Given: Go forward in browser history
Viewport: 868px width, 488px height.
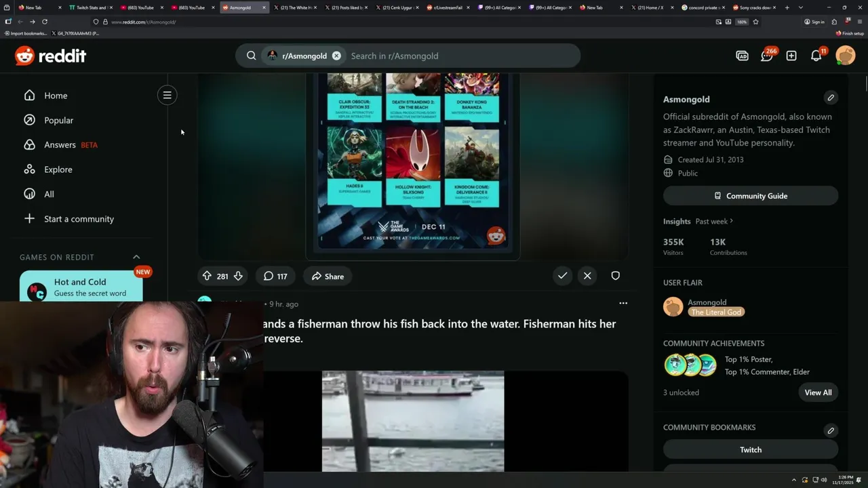Looking at the screenshot, I should tap(32, 22).
